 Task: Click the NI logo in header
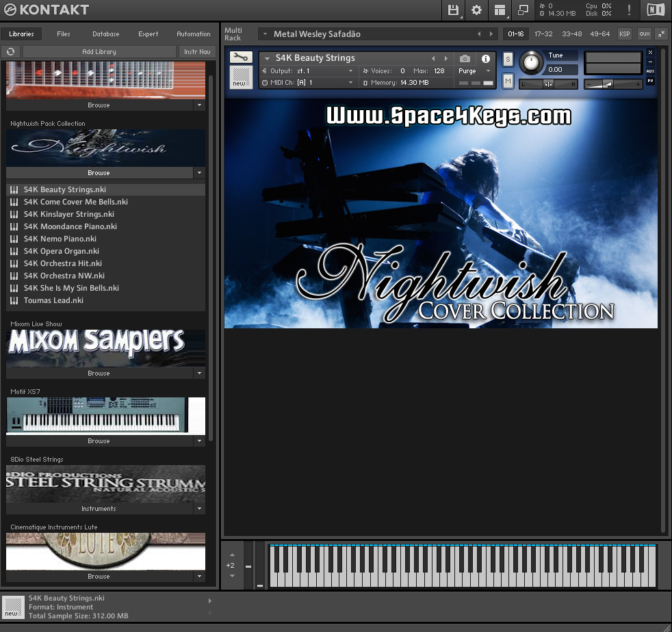pyautogui.click(x=656, y=10)
